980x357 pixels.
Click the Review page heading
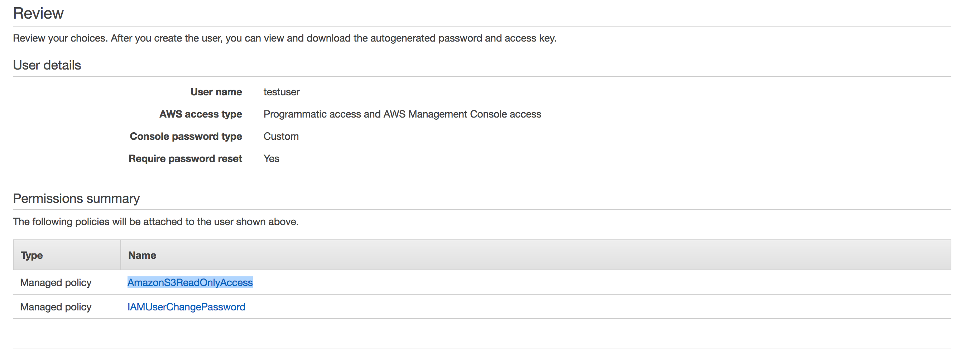pyautogui.click(x=38, y=13)
